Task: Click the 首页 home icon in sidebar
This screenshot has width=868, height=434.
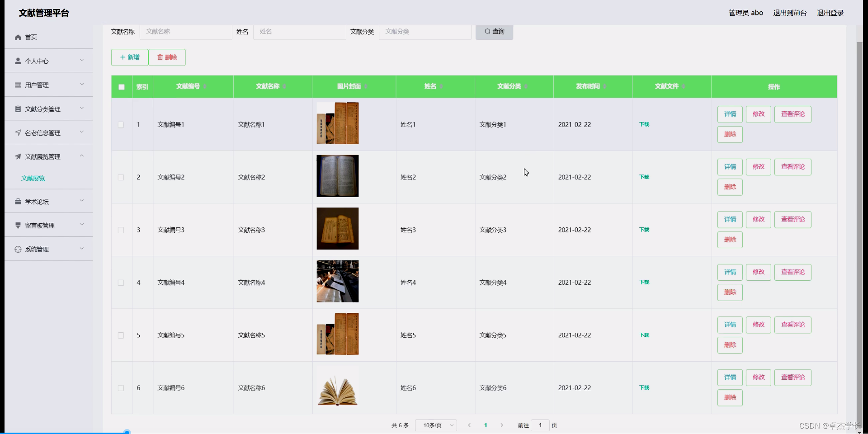Action: [x=18, y=37]
